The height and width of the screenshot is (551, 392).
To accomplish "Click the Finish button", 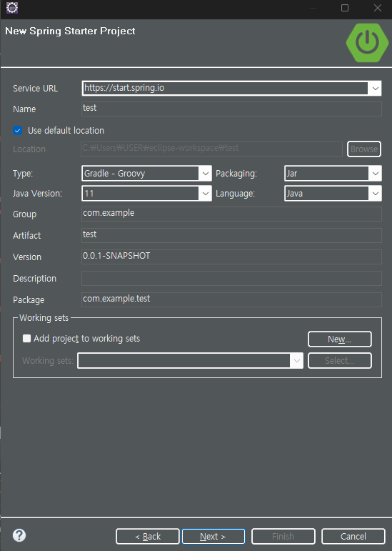I will tap(283, 536).
